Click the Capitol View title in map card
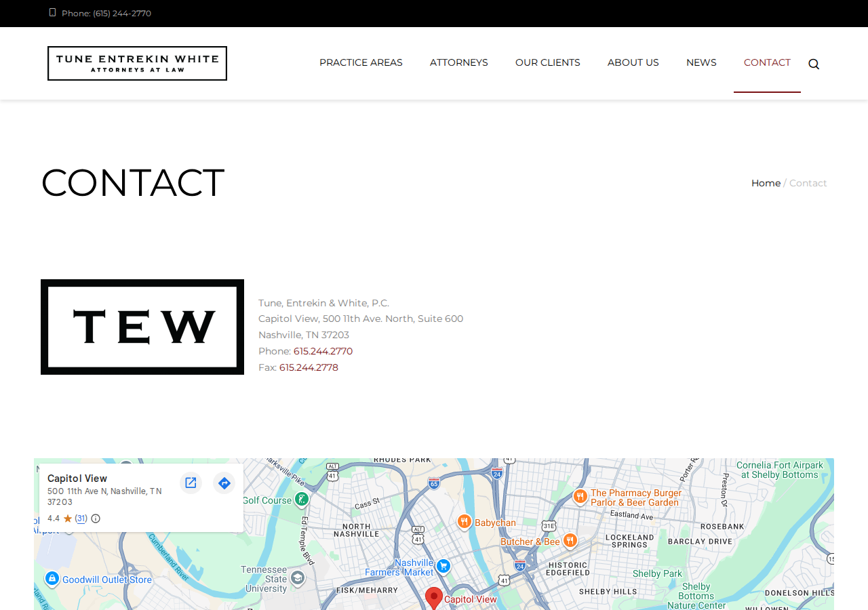The height and width of the screenshot is (610, 868). [77, 479]
